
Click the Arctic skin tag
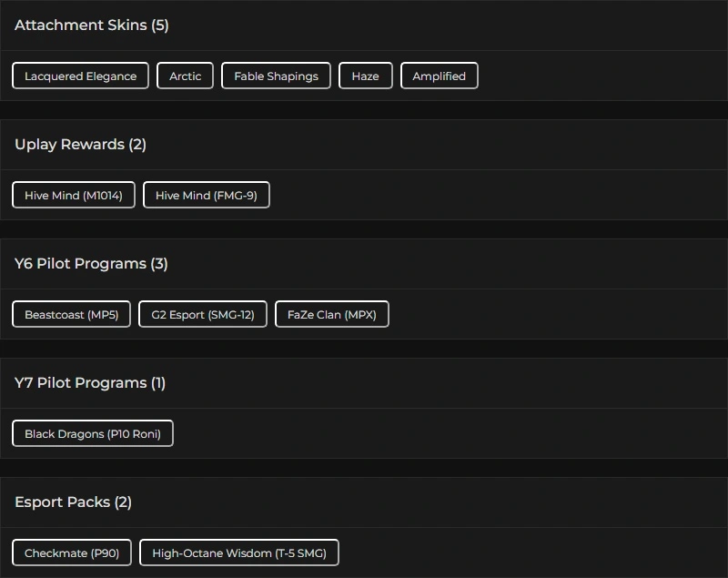pyautogui.click(x=185, y=76)
